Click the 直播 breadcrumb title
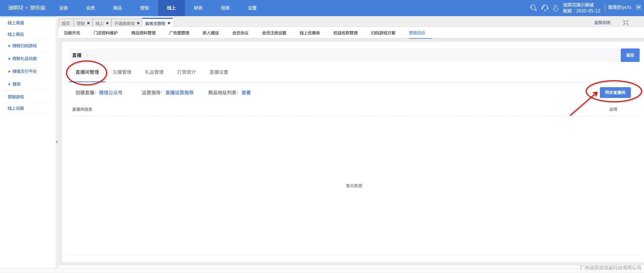 pos(77,55)
